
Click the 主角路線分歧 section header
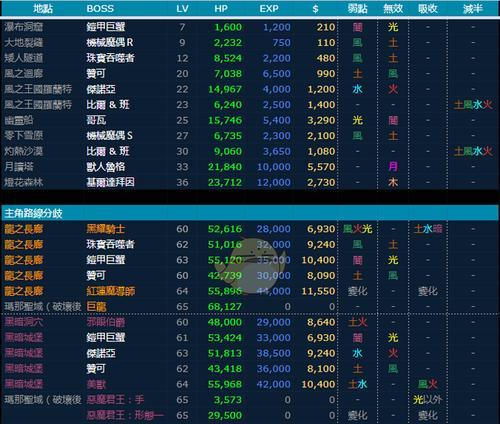point(33,213)
